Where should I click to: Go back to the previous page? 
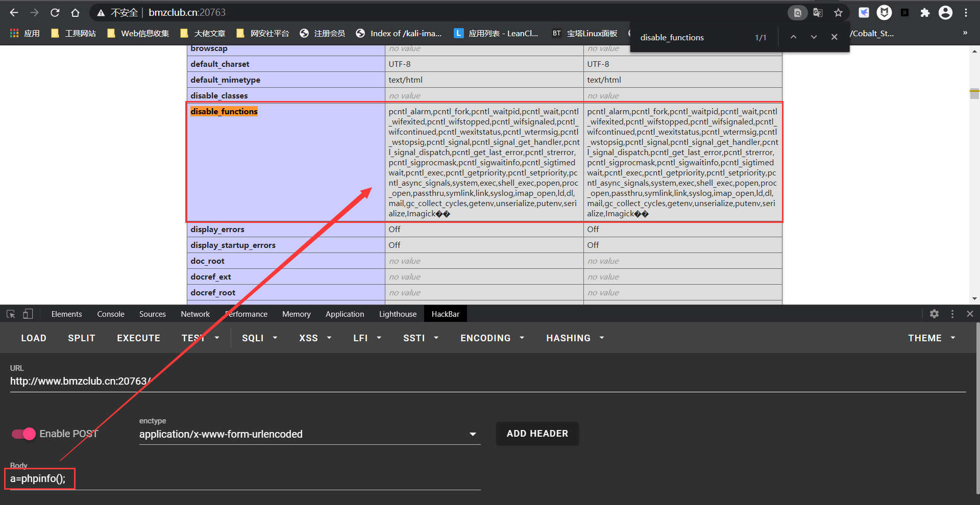pos(14,13)
